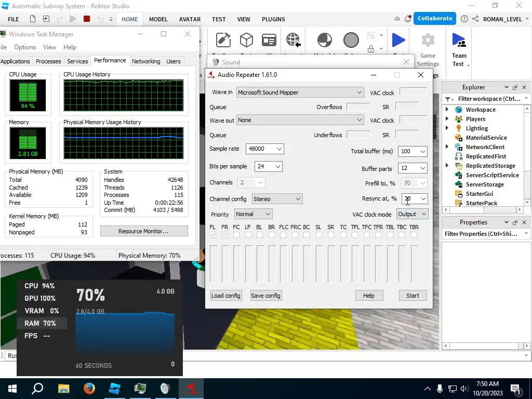Click the undo arrow in quick access bar

click(x=100, y=19)
